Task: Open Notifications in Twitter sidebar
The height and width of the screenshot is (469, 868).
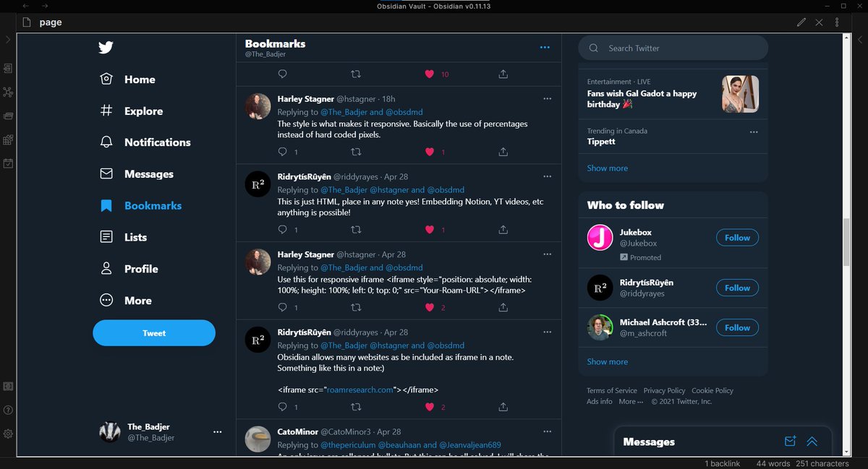Action: tap(145, 142)
